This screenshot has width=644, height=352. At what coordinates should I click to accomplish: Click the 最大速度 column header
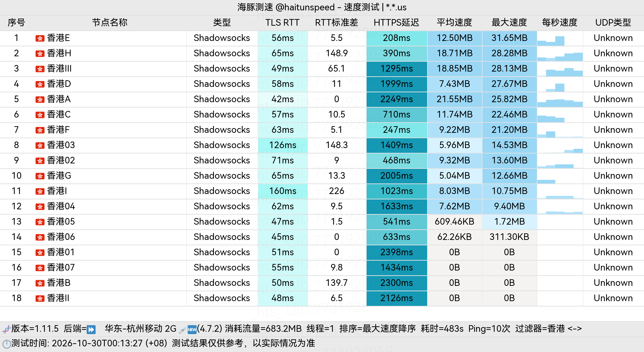point(509,23)
